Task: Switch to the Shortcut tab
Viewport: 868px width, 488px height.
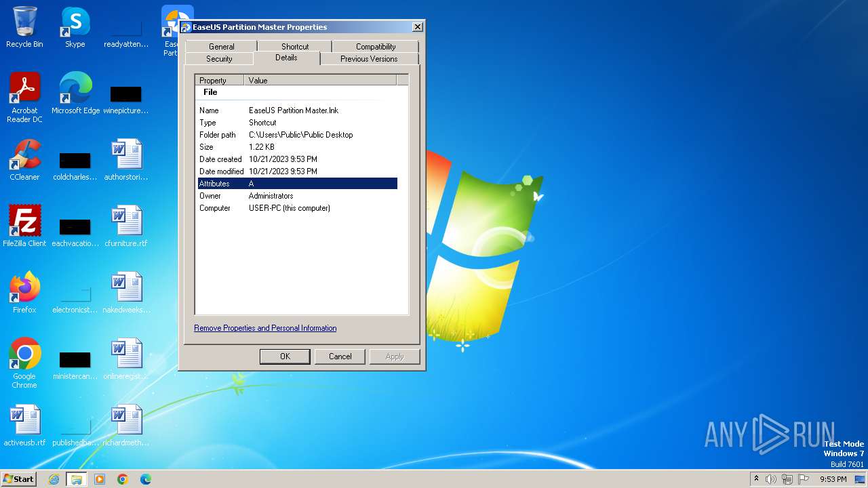Action: (295, 47)
